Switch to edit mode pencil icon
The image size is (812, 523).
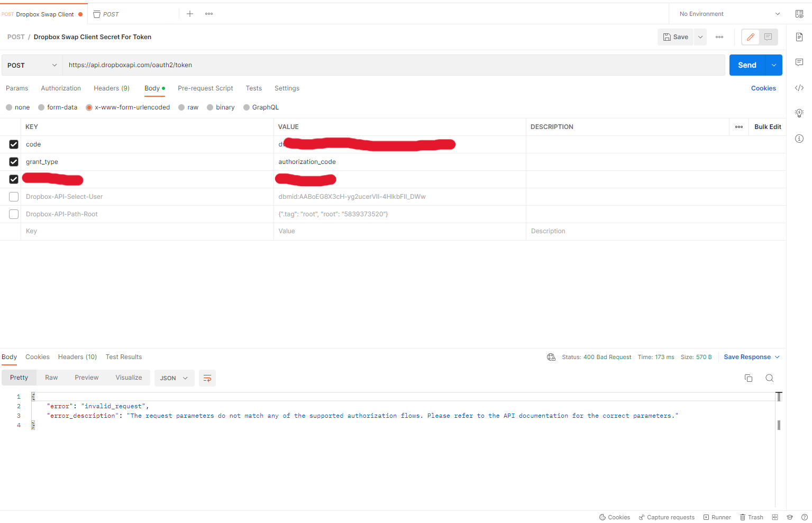pos(750,37)
